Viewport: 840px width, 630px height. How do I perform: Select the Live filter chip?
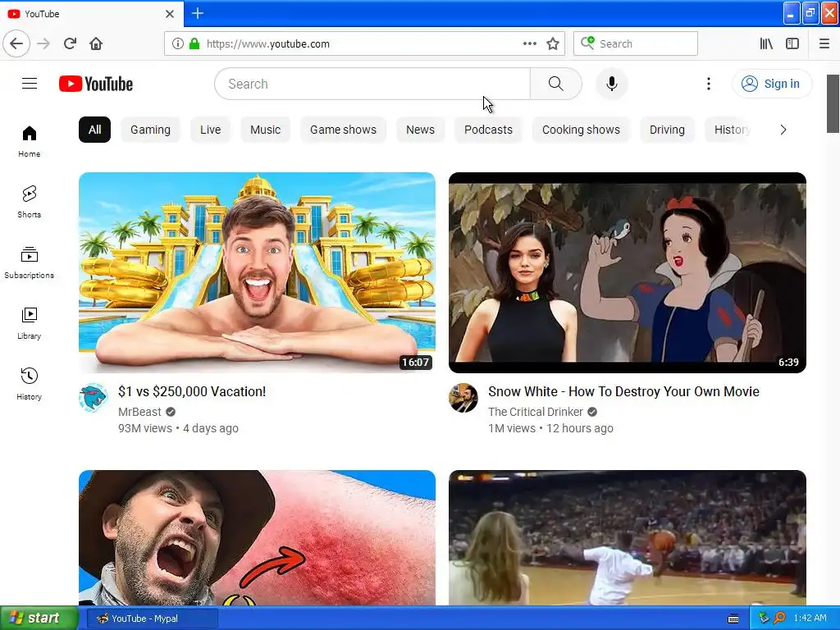(211, 130)
